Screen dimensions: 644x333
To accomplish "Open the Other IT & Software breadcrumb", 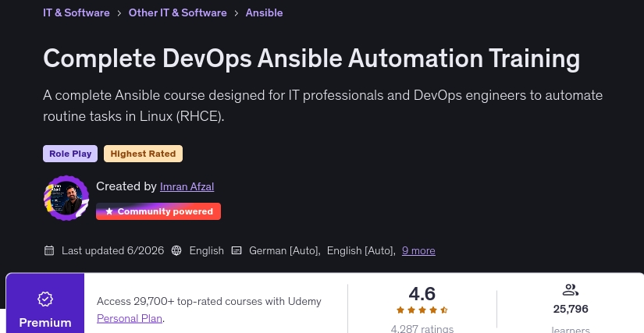I will click(x=177, y=12).
